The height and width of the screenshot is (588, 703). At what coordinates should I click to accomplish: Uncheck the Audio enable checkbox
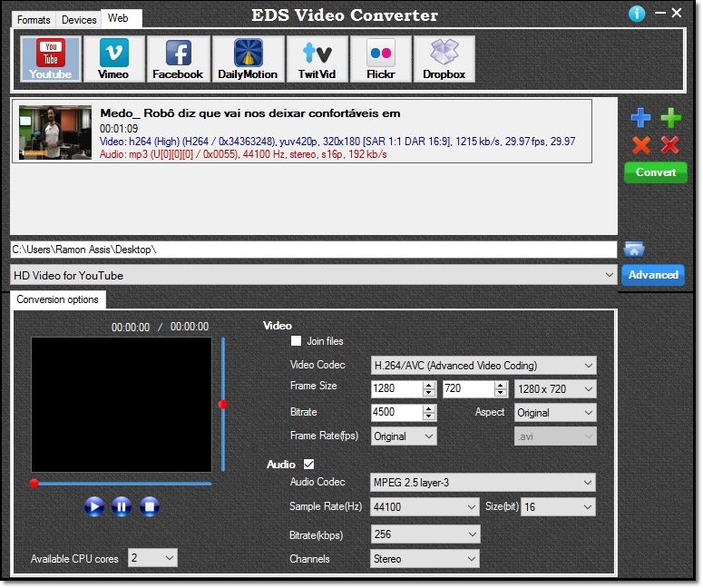(309, 464)
